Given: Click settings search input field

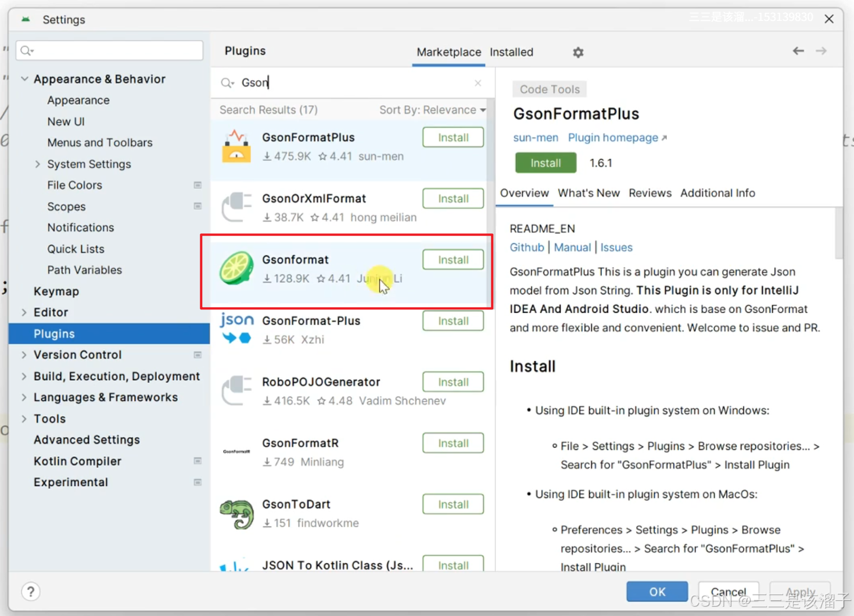Looking at the screenshot, I should click(110, 51).
